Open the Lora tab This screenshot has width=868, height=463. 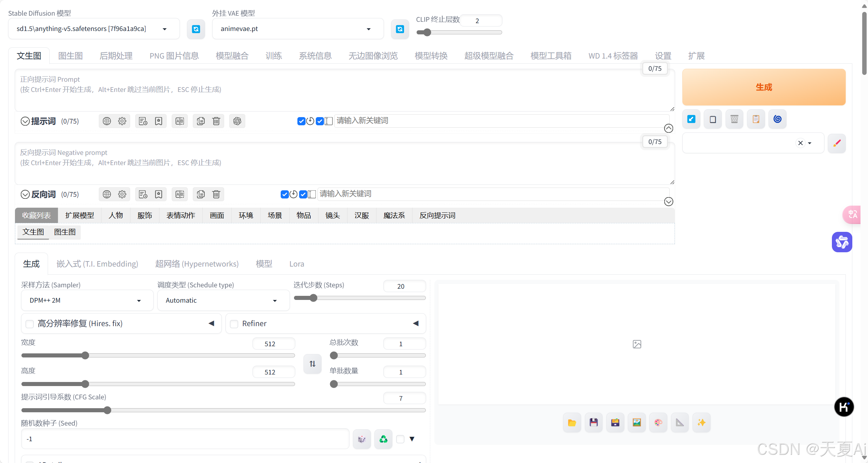point(296,264)
